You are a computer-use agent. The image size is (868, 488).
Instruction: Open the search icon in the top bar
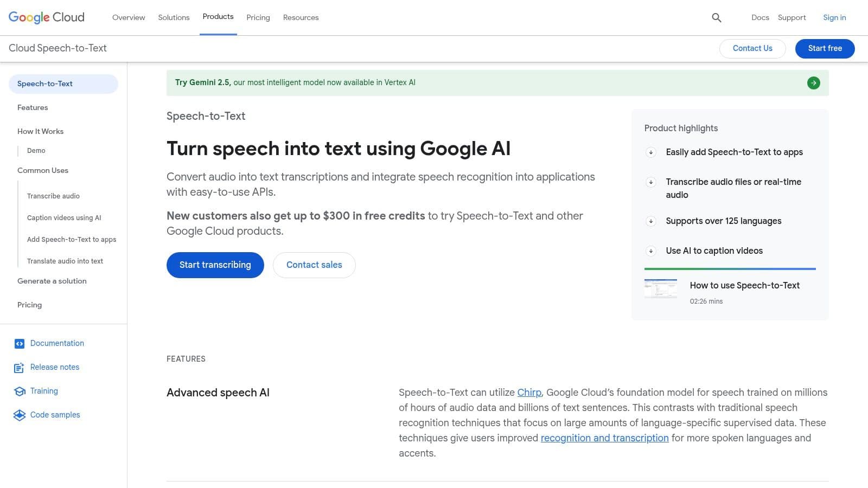[716, 17]
